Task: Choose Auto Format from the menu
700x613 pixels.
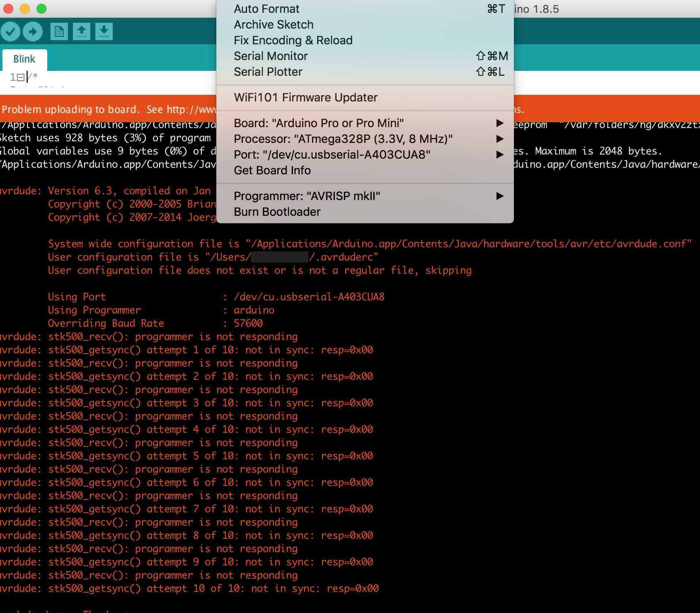Action: coord(266,9)
